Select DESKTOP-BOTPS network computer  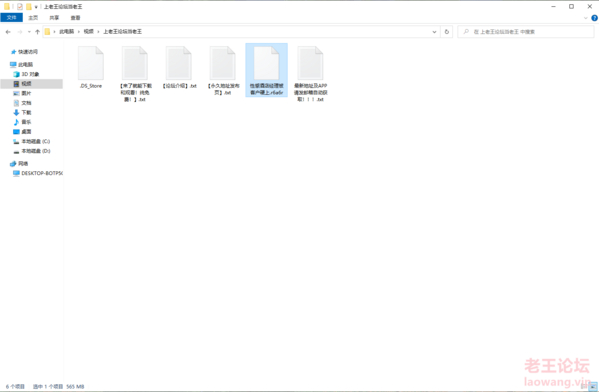[x=42, y=173]
